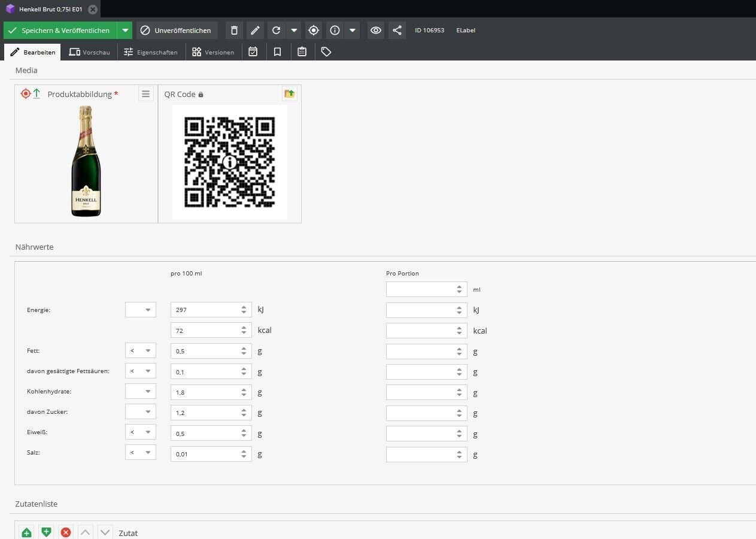Click the QR Code folder upload icon

point(290,93)
